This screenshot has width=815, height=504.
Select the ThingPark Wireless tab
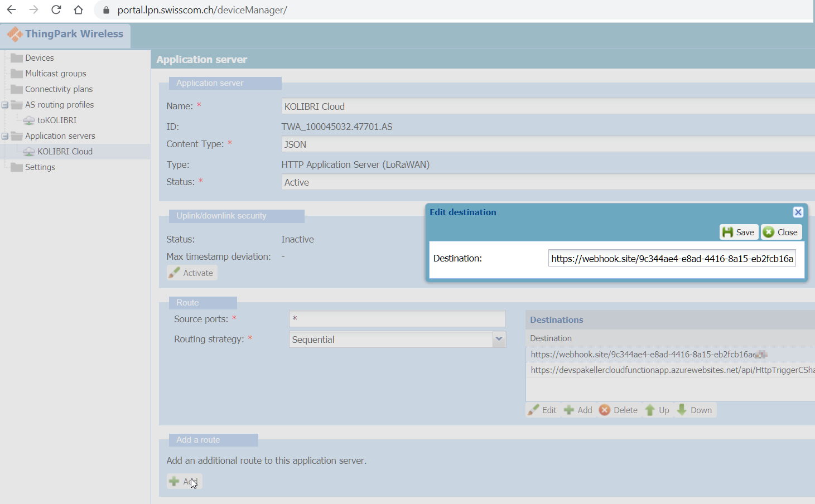pos(66,35)
